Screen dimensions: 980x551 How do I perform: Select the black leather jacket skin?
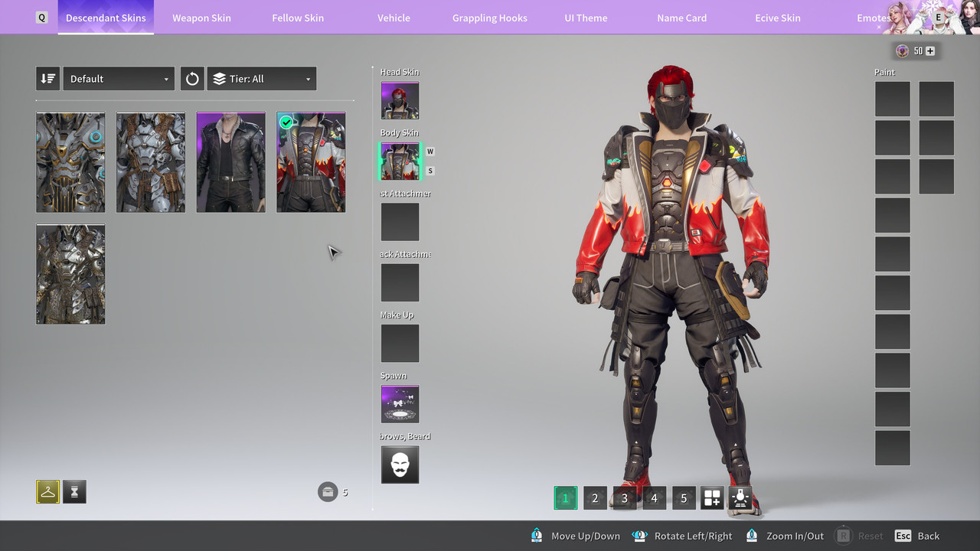[231, 162]
